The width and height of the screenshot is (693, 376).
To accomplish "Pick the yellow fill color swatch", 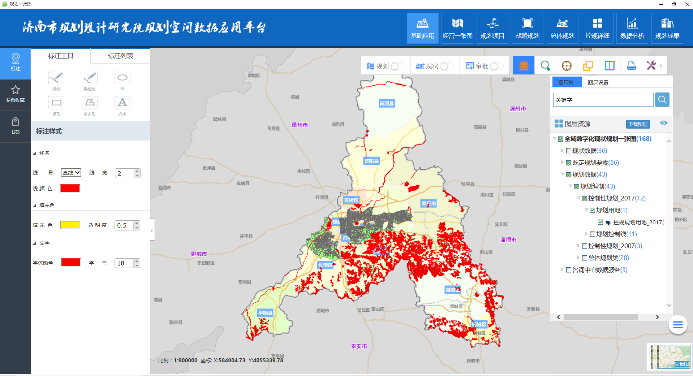I will click(x=70, y=225).
